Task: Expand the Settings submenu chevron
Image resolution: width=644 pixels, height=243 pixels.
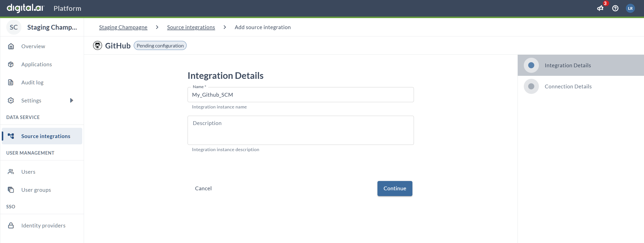Action: (71, 100)
